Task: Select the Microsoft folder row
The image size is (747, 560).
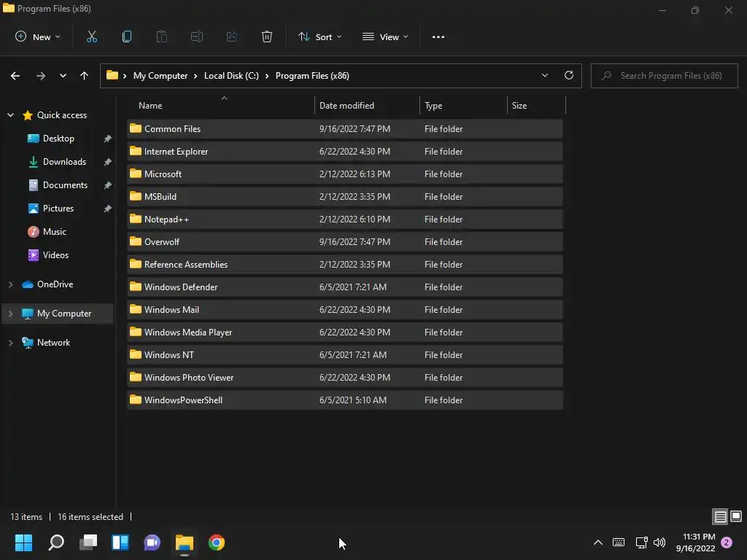Action: (345, 174)
